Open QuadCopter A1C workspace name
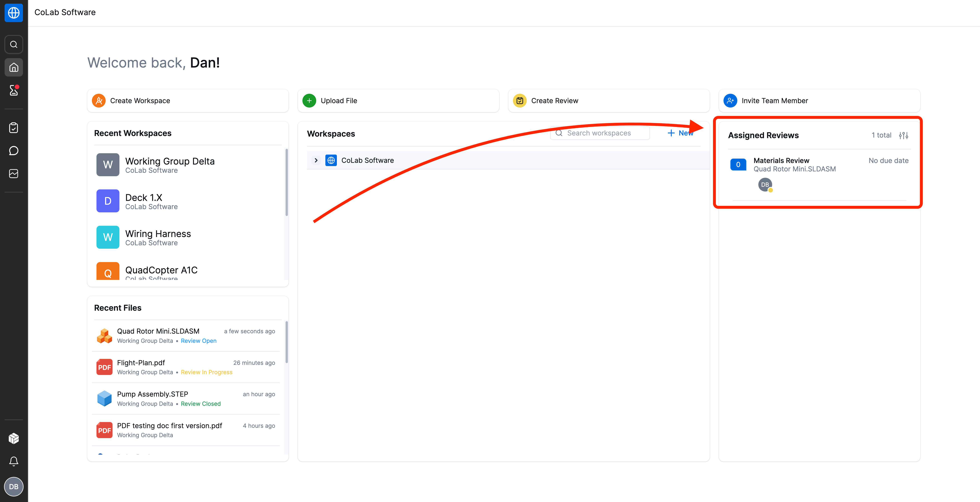The height and width of the screenshot is (502, 980). [x=161, y=270]
